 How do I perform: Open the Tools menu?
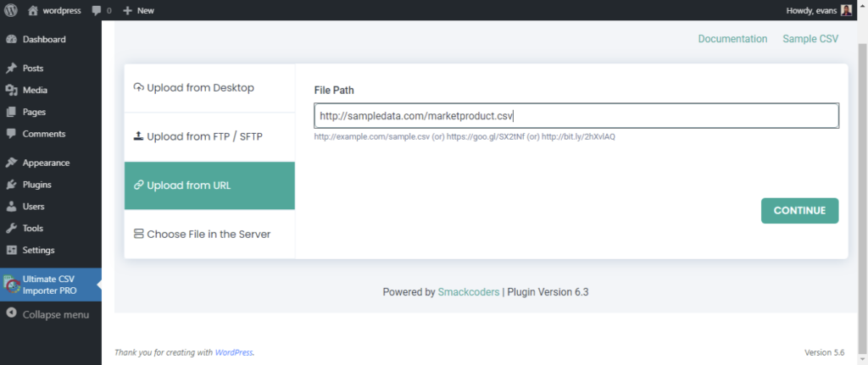(x=33, y=229)
